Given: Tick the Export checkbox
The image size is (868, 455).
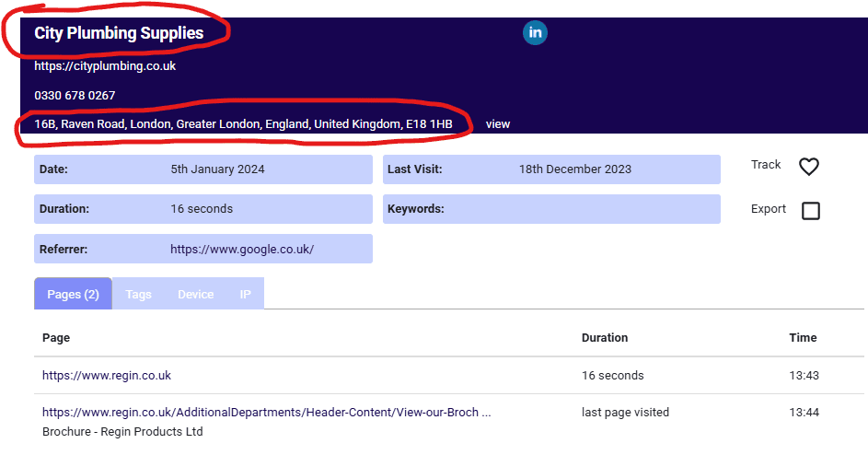Looking at the screenshot, I should point(810,211).
